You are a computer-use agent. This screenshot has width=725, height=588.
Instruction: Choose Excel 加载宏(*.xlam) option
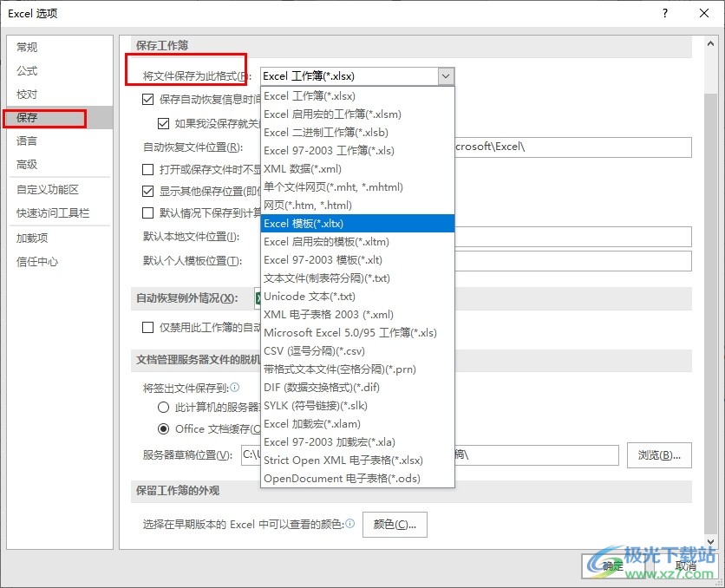coord(357,424)
